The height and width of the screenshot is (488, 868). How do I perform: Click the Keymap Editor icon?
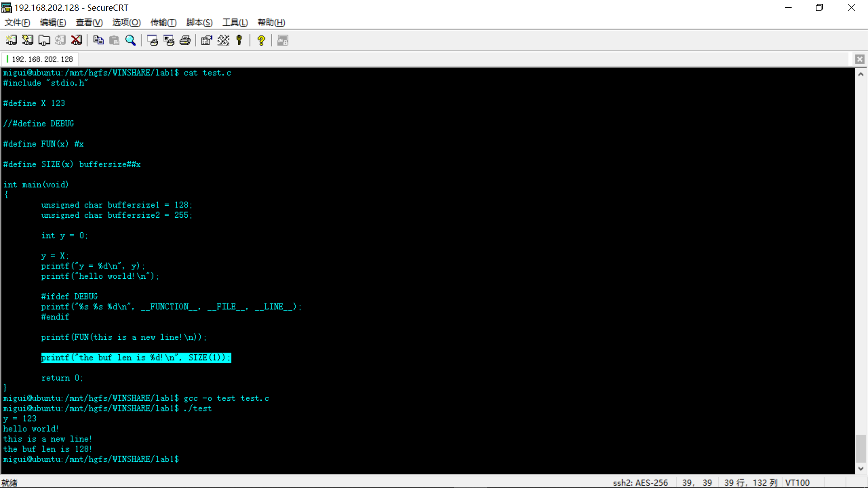coord(223,40)
